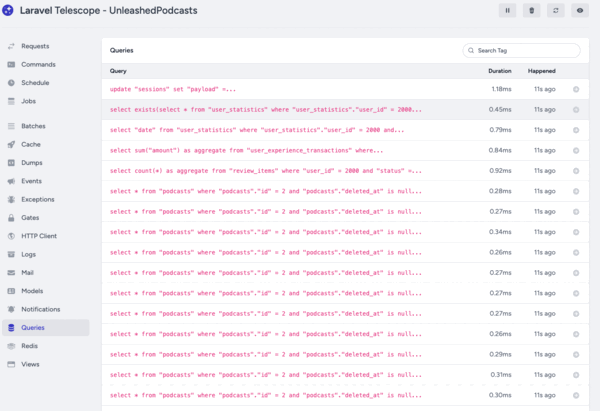
Task: View details icon for the 1.18ms query
Action: click(x=576, y=89)
